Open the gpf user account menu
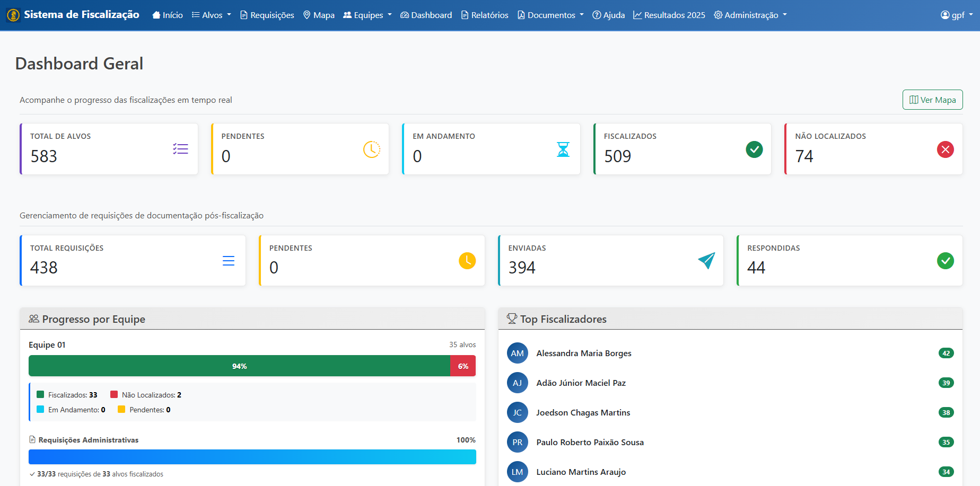The image size is (980, 486). (x=957, y=15)
